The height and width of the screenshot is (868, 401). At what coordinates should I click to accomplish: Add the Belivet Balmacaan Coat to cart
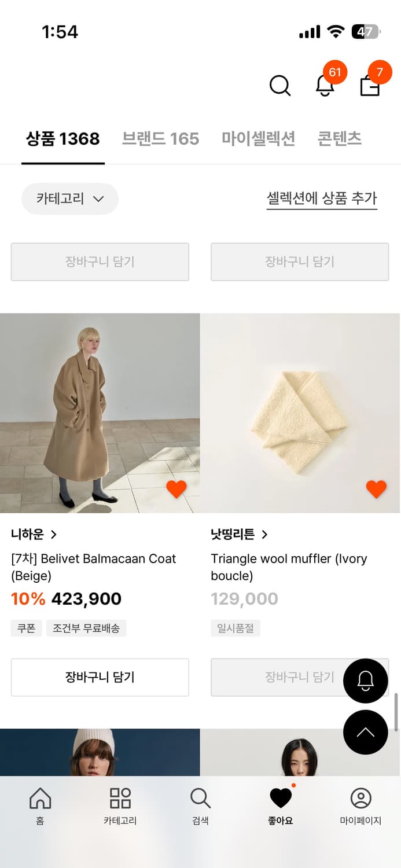[100, 677]
